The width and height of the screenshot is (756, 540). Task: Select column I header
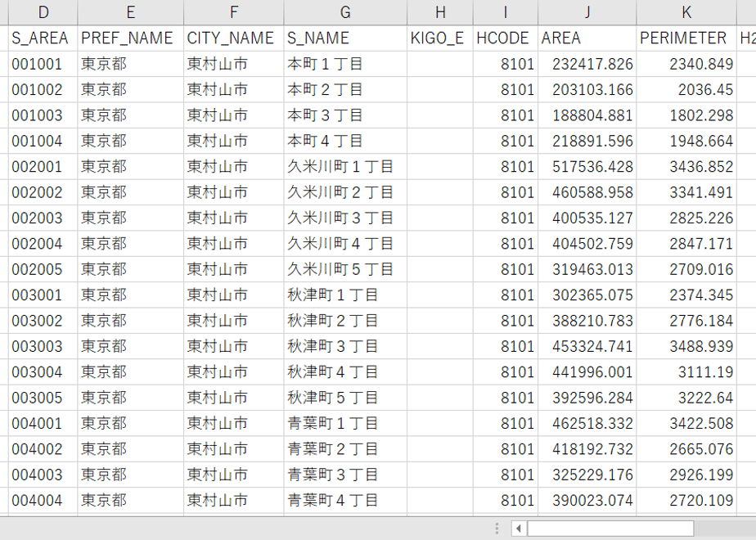pyautogui.click(x=506, y=12)
